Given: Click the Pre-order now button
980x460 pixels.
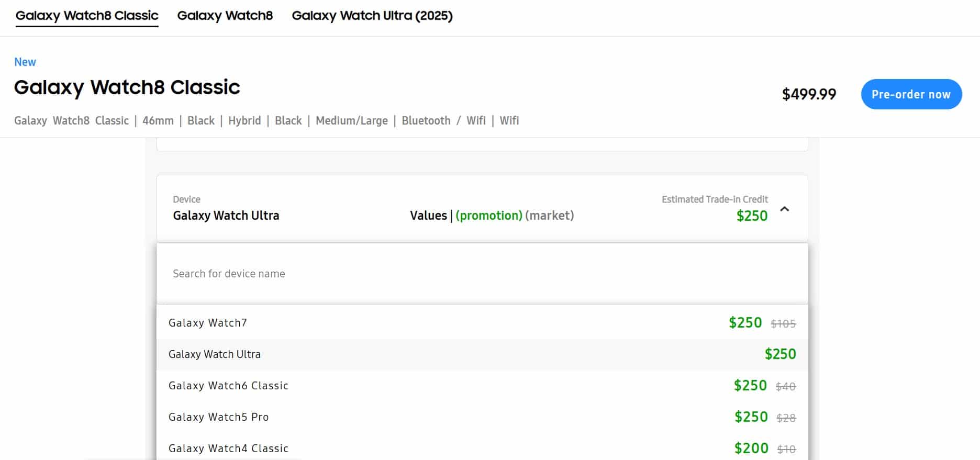Looking at the screenshot, I should point(911,94).
